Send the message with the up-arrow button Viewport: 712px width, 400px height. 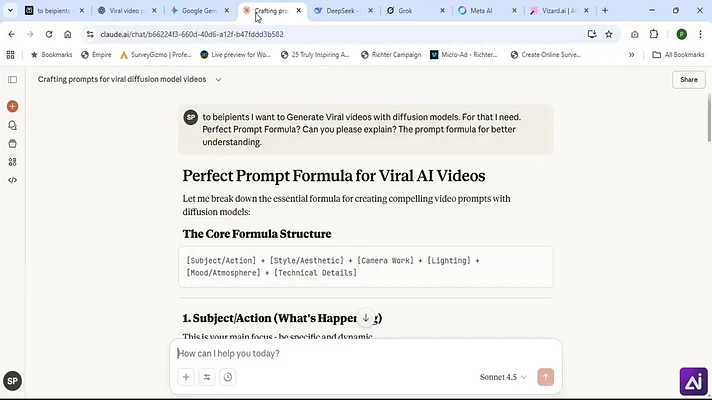pyautogui.click(x=545, y=377)
